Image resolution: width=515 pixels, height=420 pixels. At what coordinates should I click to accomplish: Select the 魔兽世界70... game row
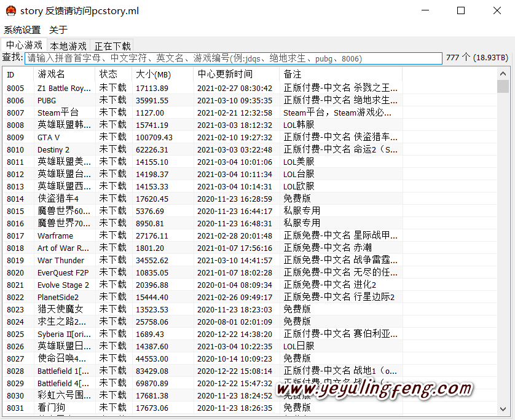pos(250,223)
